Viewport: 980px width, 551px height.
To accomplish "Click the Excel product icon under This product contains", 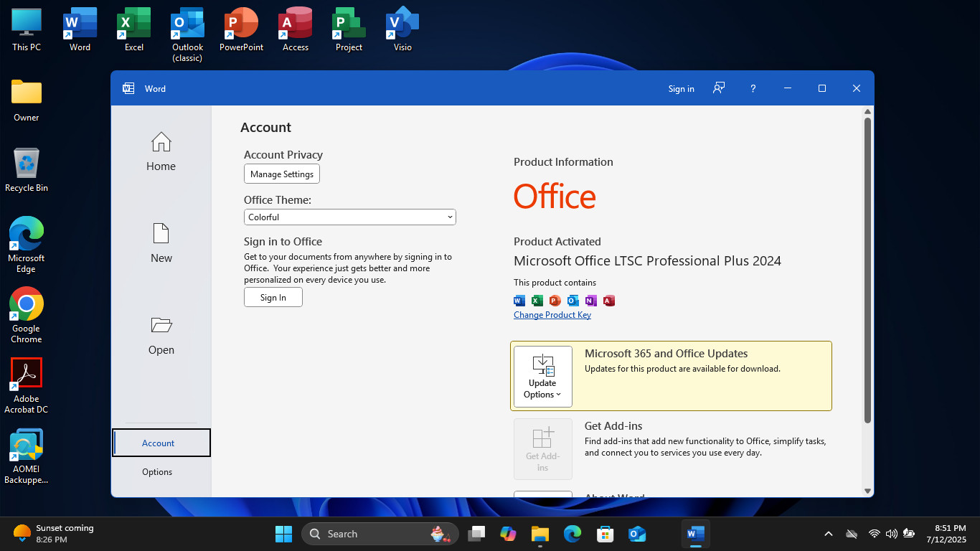I will pyautogui.click(x=537, y=301).
